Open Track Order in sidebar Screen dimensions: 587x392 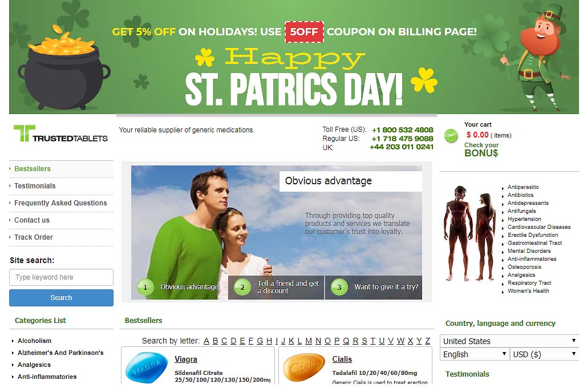34,237
